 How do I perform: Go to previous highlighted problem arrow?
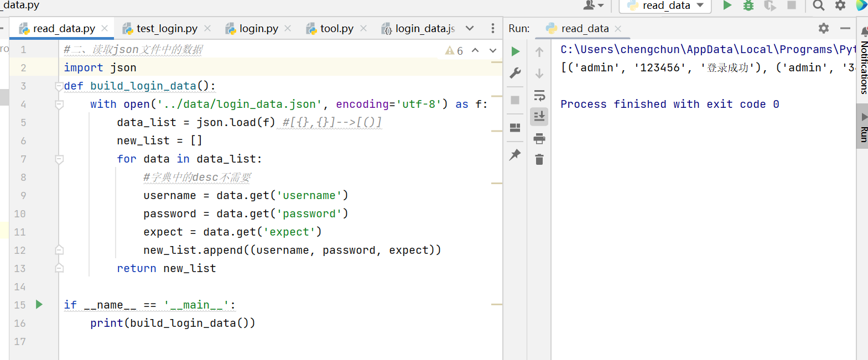pos(475,50)
